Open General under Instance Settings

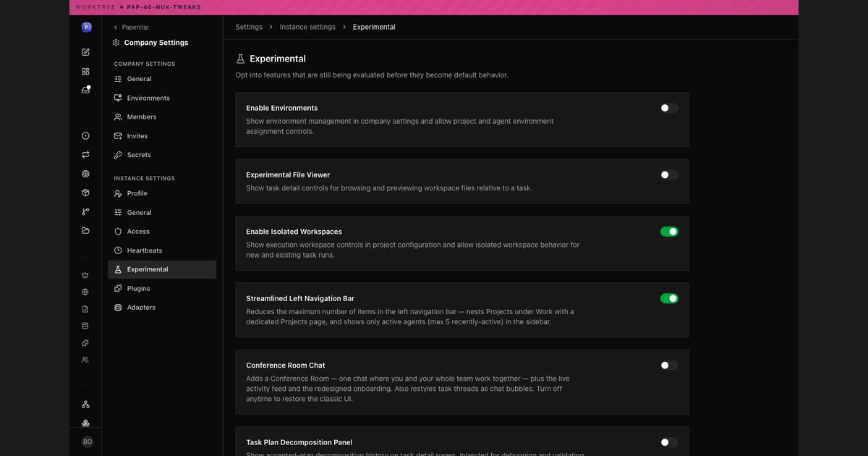tap(162, 213)
